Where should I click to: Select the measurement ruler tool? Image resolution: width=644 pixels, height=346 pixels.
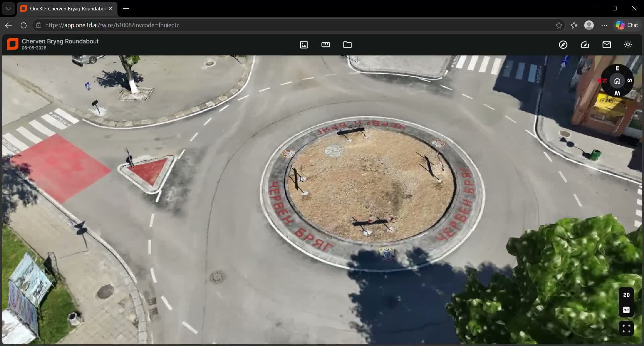(325, 45)
